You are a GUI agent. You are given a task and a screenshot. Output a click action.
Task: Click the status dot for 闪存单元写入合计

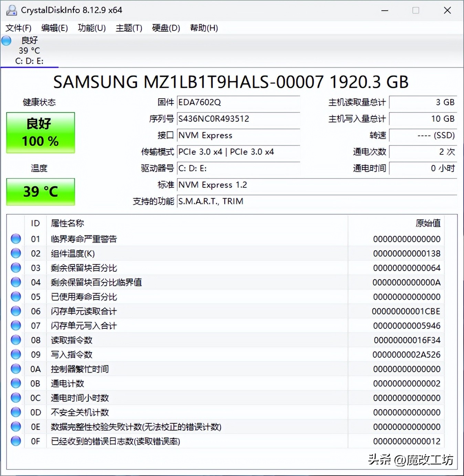click(15, 325)
